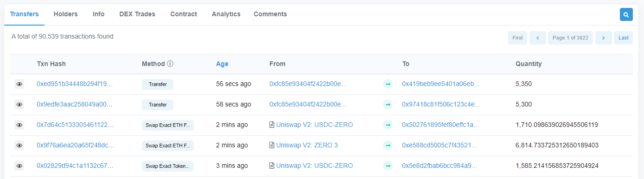Click the Transfer method badge in the first row
The width and height of the screenshot is (644, 179).
coord(158,84)
